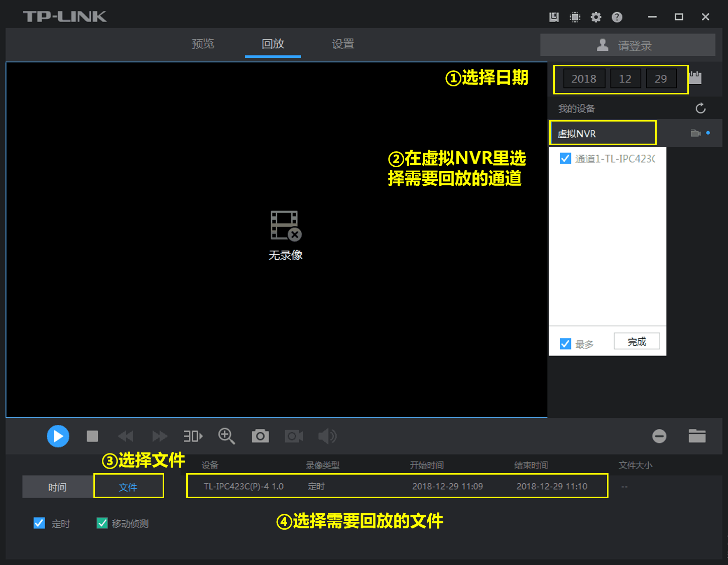Click the day field 29

click(661, 79)
